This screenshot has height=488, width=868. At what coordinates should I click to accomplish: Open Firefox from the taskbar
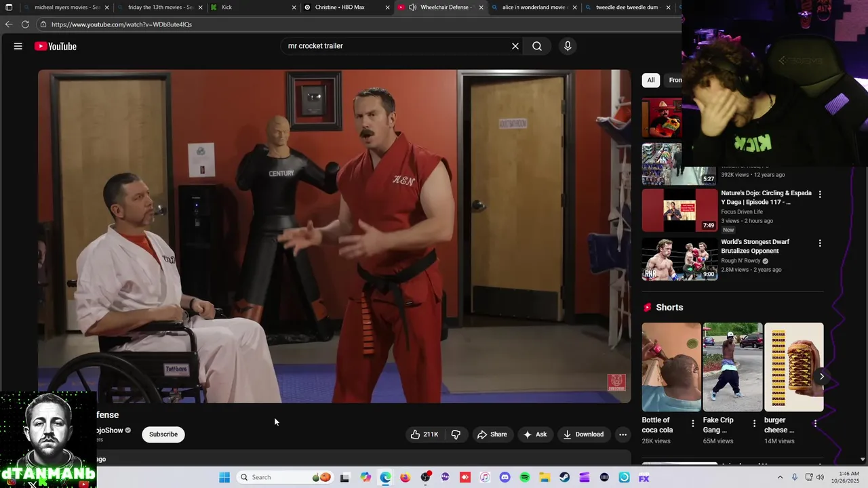(406, 477)
